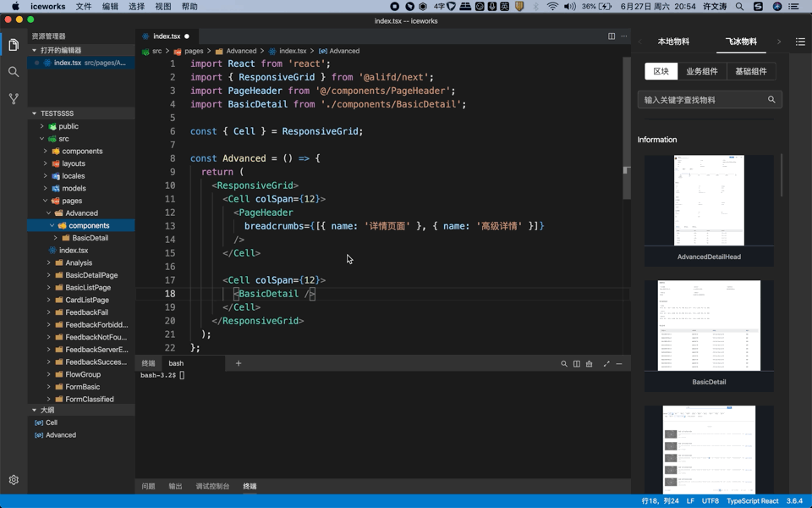Open the Search view in activity bar
Image resolution: width=812 pixels, height=508 pixels.
pyautogui.click(x=14, y=72)
